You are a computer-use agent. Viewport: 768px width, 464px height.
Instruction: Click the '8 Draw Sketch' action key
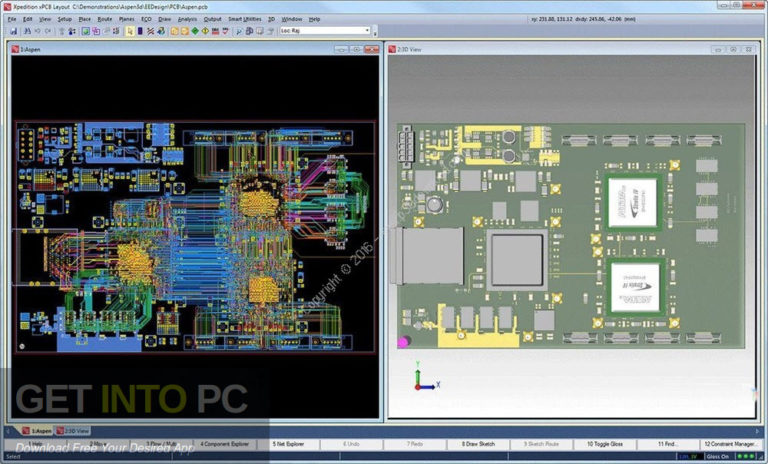478,444
